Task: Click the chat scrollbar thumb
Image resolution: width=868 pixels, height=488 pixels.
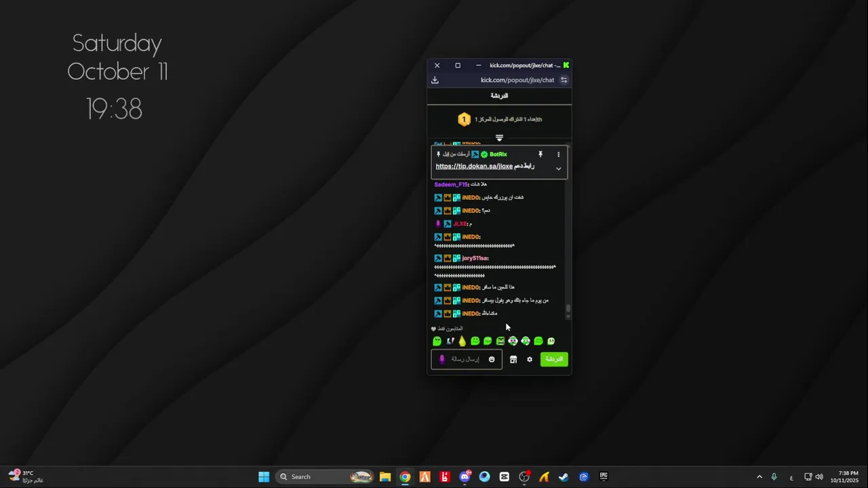Action: point(568,310)
